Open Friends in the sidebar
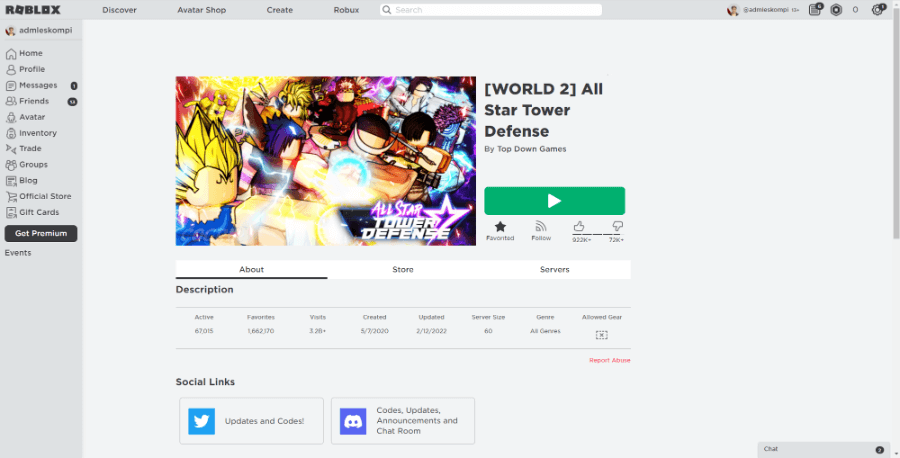Viewport: 900px width, 458px height. coord(28,101)
